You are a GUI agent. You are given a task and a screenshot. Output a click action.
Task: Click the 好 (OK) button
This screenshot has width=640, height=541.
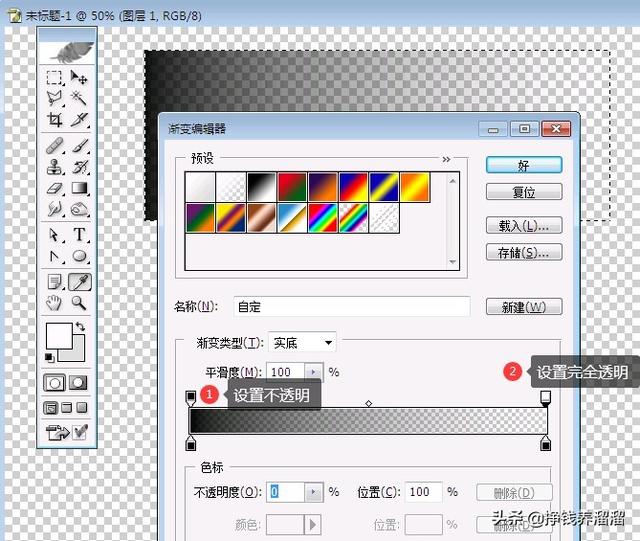[x=523, y=164]
